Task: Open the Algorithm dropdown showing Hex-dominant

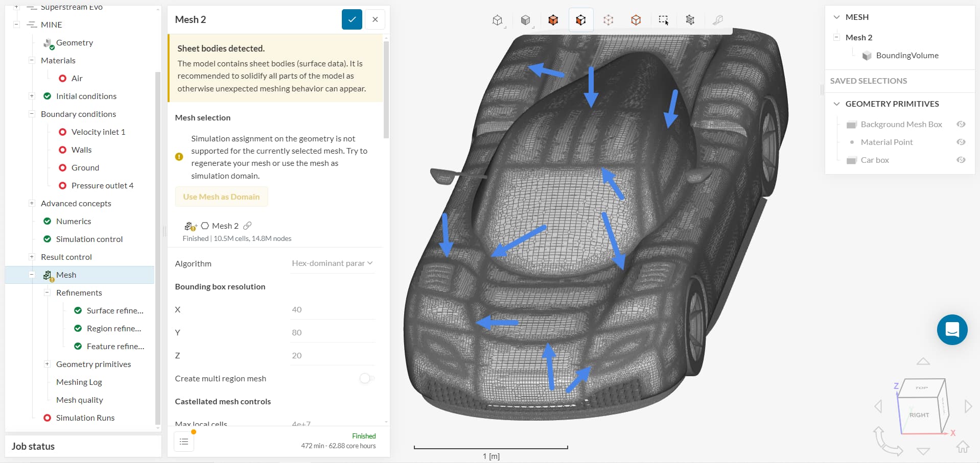Action: coord(331,263)
